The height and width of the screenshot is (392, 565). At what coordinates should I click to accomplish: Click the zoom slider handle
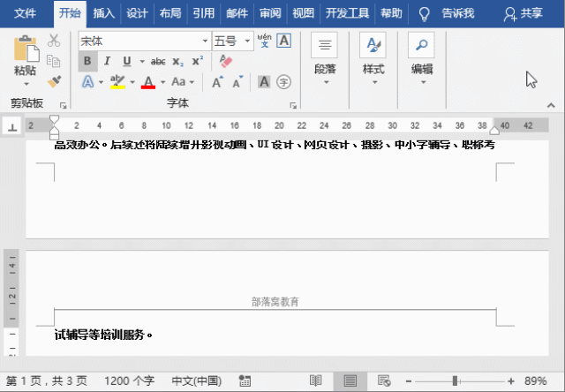click(456, 381)
